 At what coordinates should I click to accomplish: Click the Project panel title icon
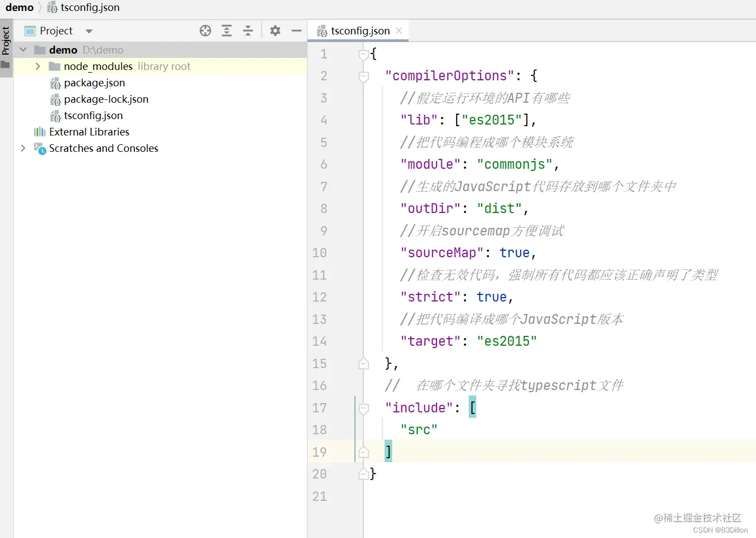30,31
